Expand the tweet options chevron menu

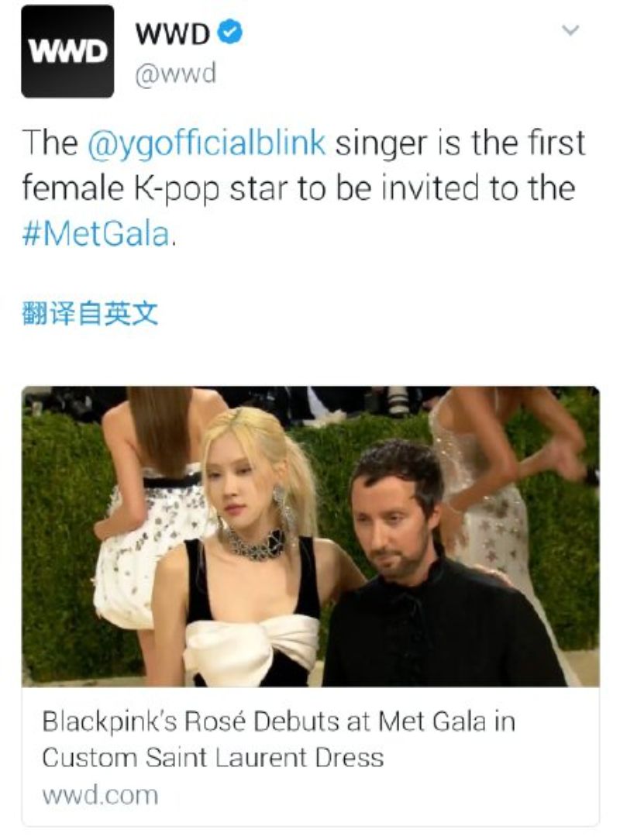570,30
